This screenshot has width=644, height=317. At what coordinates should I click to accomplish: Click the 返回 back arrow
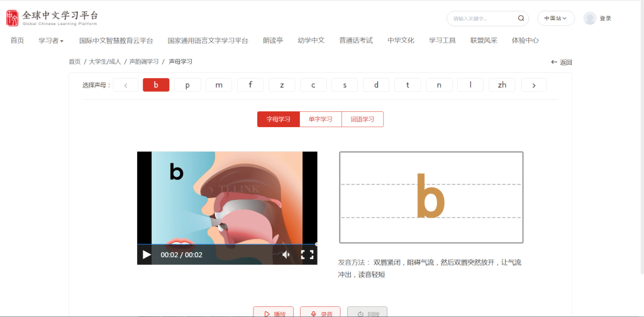(562, 62)
